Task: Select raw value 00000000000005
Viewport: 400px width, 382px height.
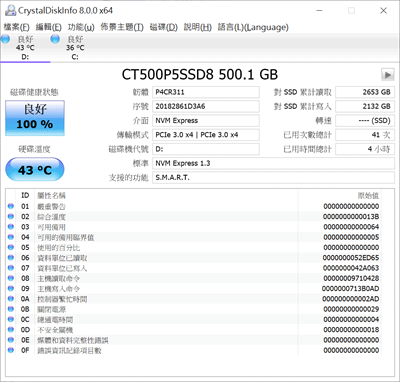Action: [x=351, y=237]
